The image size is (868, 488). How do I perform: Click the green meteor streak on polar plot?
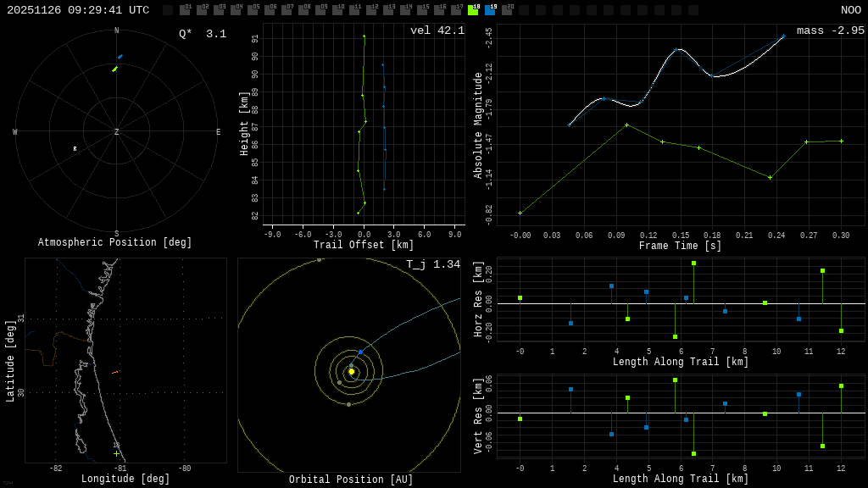point(114,69)
